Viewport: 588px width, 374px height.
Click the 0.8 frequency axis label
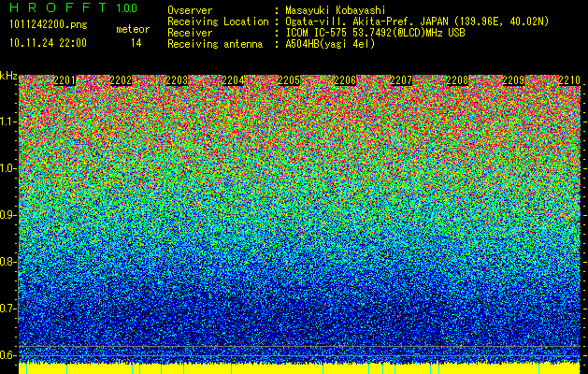(x=7, y=262)
